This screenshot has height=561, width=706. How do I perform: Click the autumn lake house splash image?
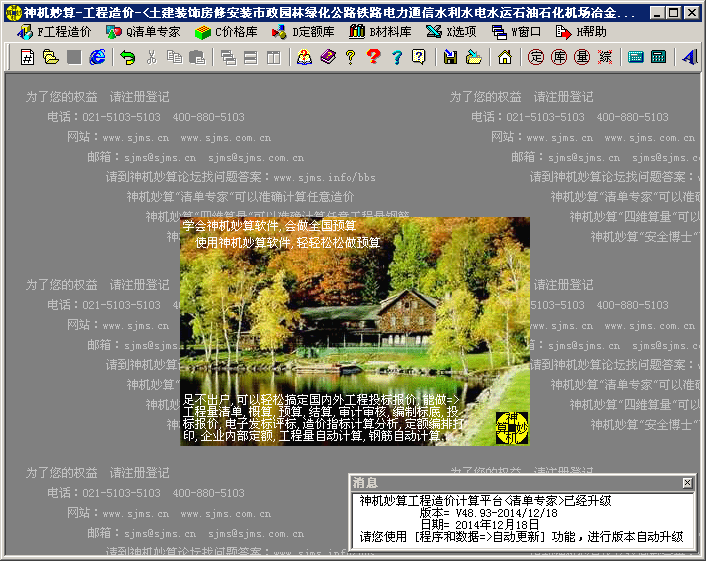[x=355, y=331]
